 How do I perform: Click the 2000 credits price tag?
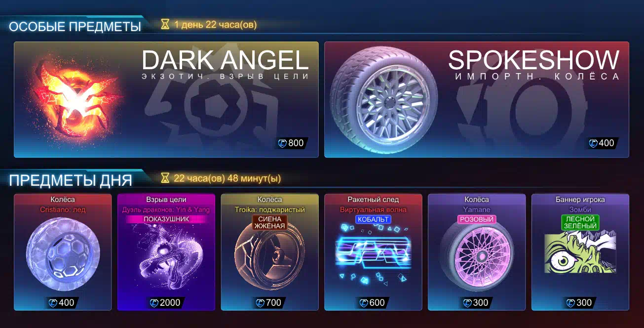pos(166,303)
